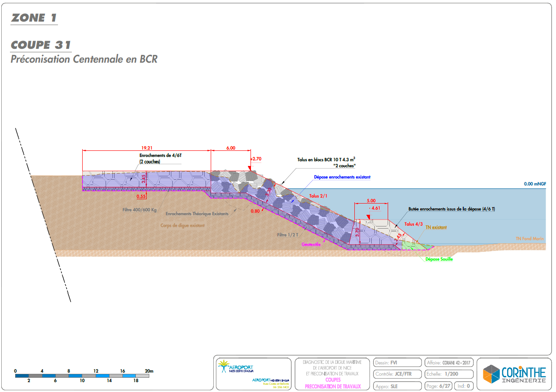Click the 6.00 dimension value
The width and height of the screenshot is (556, 392).
click(231, 147)
